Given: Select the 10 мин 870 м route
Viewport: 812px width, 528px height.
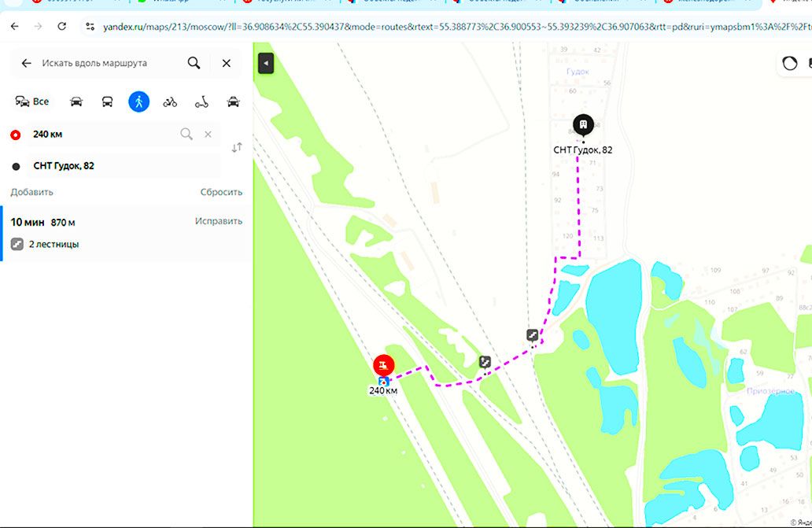Looking at the screenshot, I should 127,233.
